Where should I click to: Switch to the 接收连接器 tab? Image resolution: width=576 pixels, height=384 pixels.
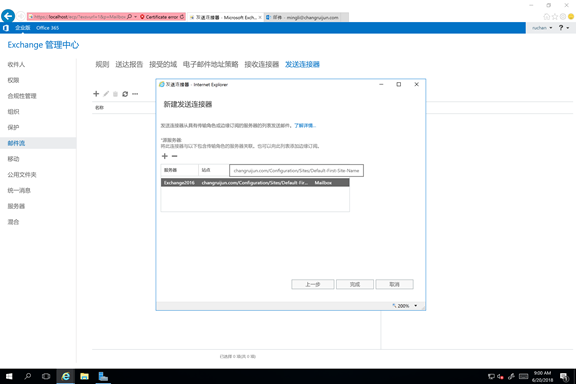(x=262, y=65)
